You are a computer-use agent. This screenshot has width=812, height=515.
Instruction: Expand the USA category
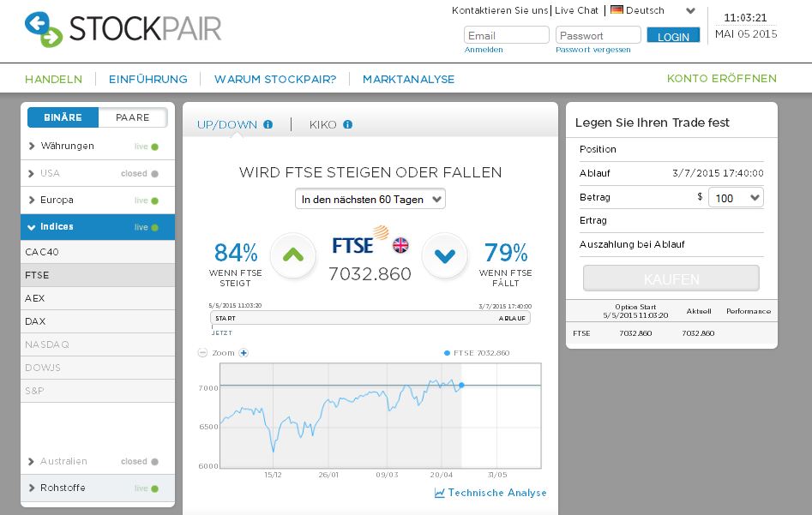(98, 173)
